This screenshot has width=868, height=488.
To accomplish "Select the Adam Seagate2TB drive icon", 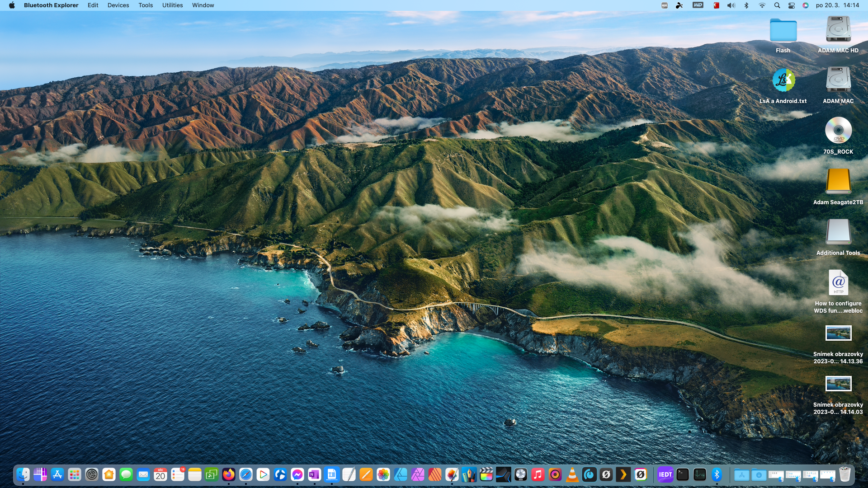I will point(838,182).
